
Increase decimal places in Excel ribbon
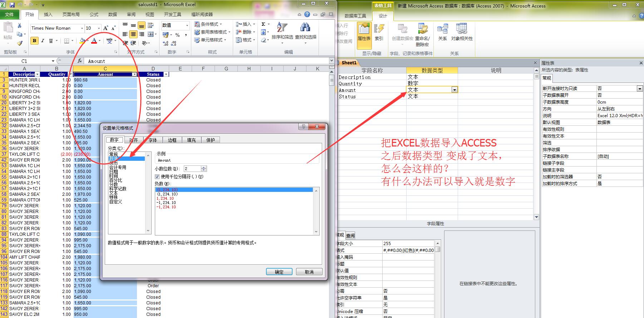tap(166, 43)
